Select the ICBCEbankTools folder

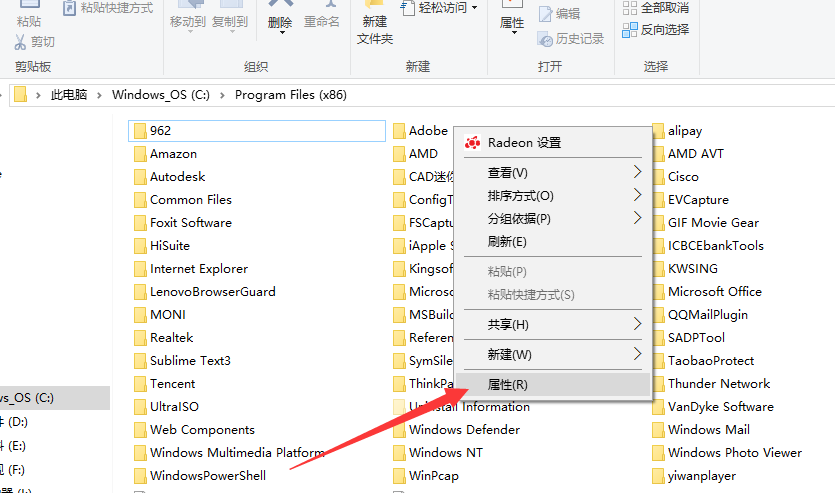[x=708, y=245]
